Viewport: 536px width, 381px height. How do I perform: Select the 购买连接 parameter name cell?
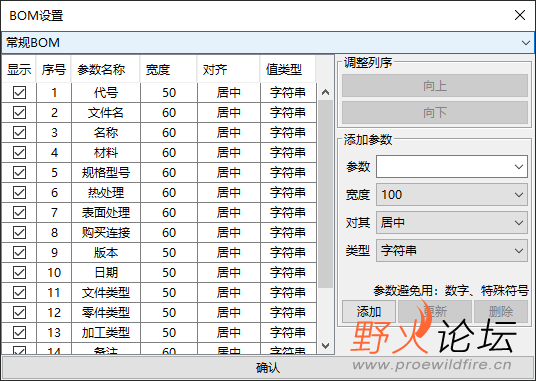point(106,232)
